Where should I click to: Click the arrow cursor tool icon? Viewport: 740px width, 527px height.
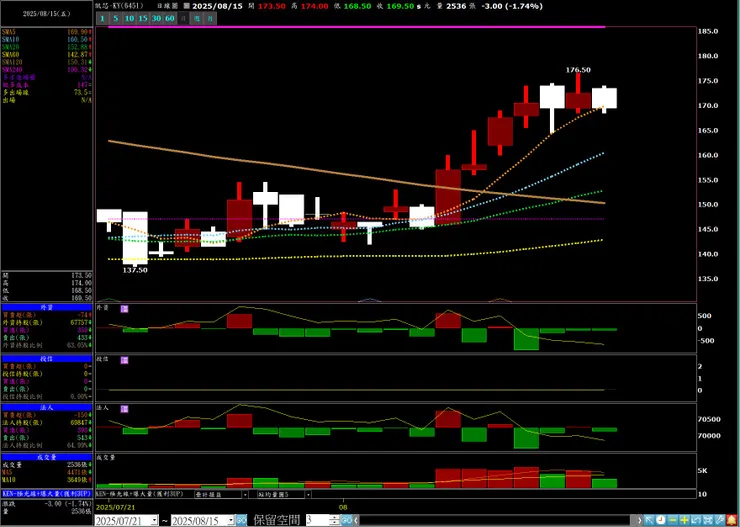pyautogui.click(x=649, y=520)
